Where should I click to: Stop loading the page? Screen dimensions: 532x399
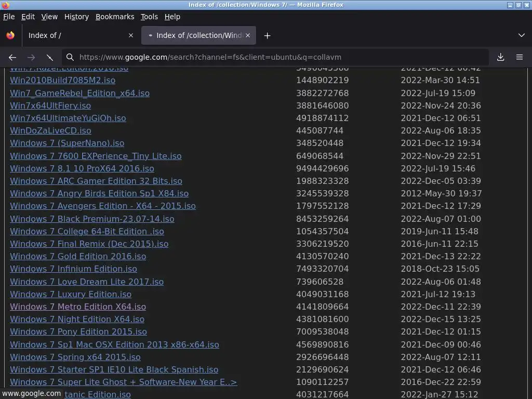pyautogui.click(x=49, y=57)
